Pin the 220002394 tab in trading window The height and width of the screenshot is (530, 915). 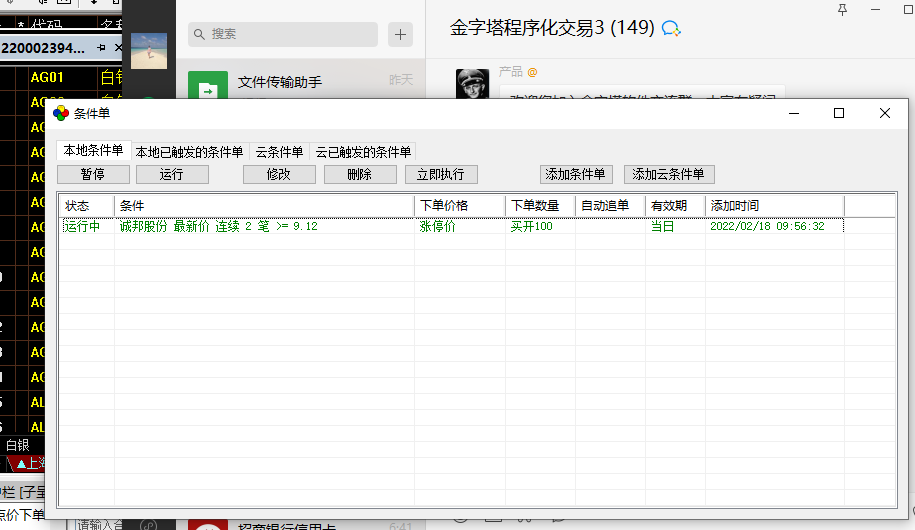tap(102, 48)
